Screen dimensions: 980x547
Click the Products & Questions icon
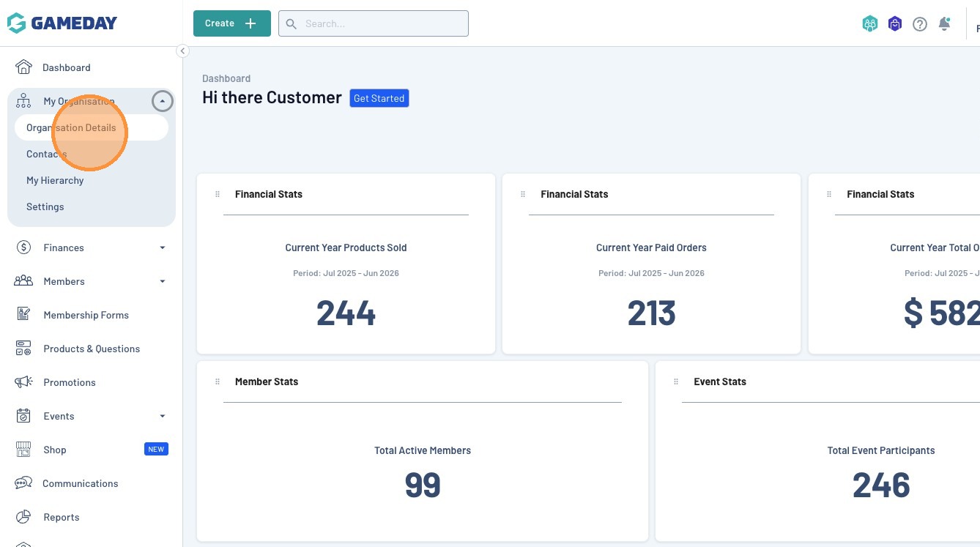coord(23,349)
